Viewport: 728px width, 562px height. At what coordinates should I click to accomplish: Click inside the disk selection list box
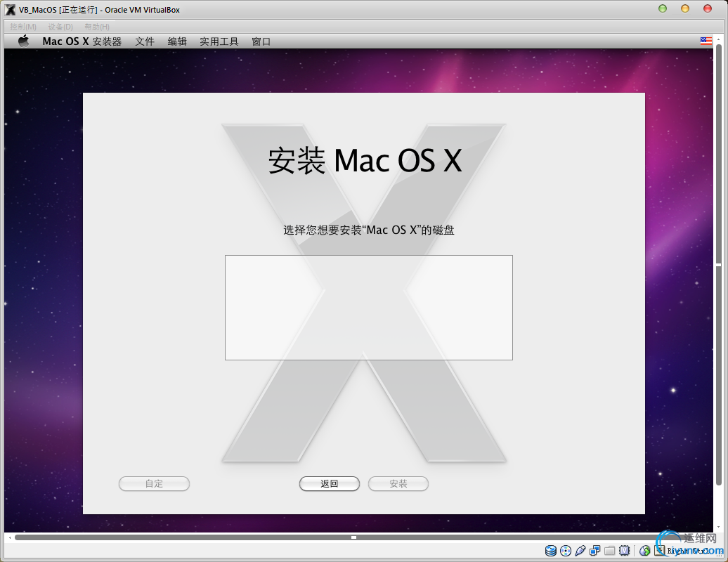pos(369,307)
